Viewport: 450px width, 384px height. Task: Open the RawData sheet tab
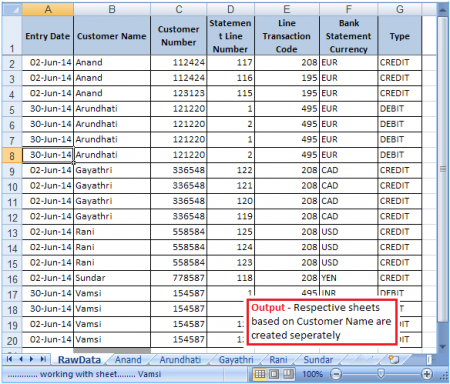(79, 360)
